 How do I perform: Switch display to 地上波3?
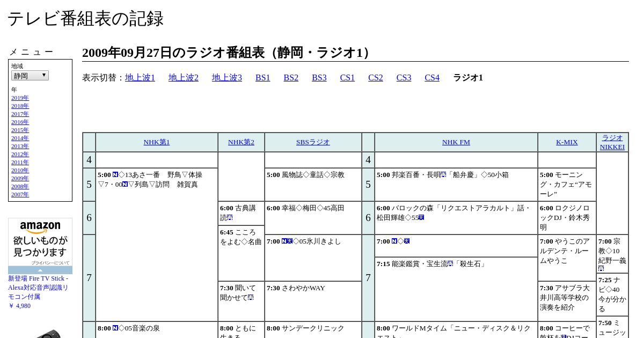(227, 78)
